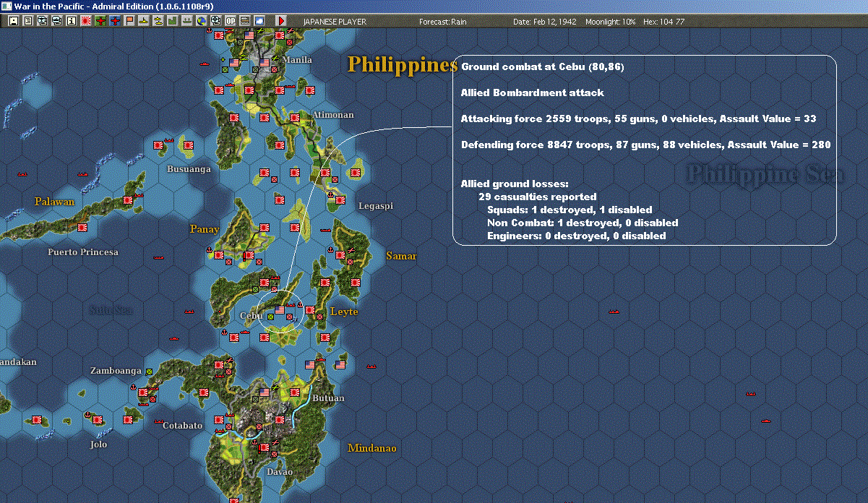The image size is (868, 503).
Task: Click the info 'i' toolbar icon
Action: pyautogui.click(x=71, y=21)
